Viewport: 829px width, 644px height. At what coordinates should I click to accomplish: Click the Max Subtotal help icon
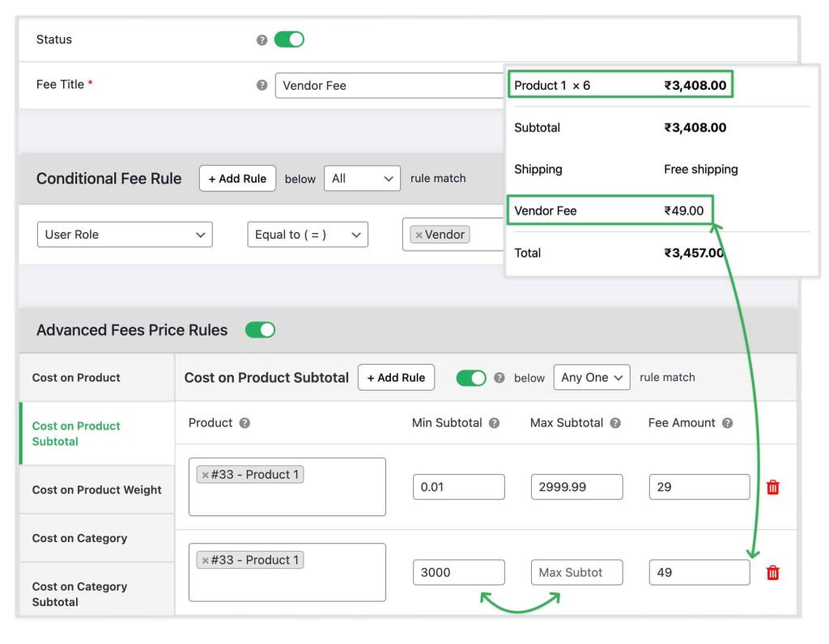point(615,423)
